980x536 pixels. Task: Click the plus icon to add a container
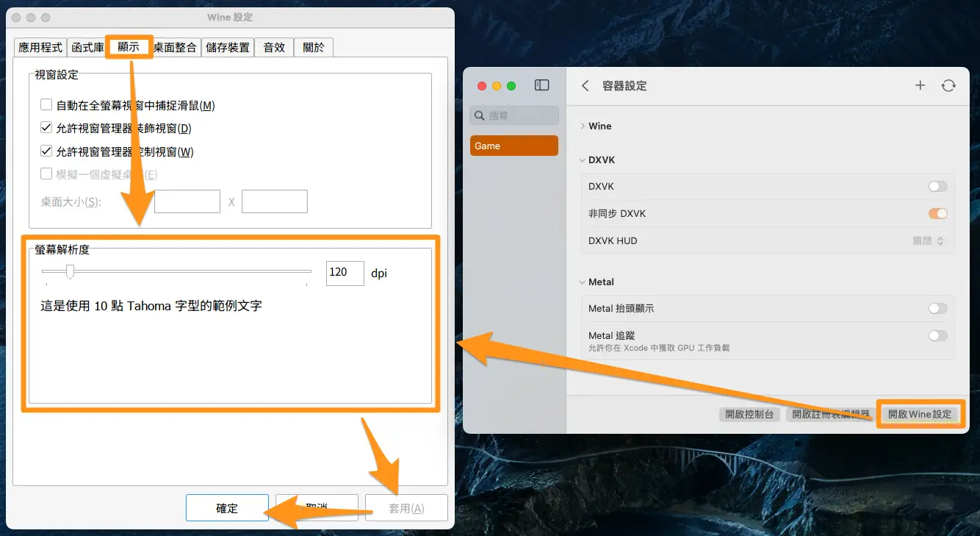pos(920,85)
